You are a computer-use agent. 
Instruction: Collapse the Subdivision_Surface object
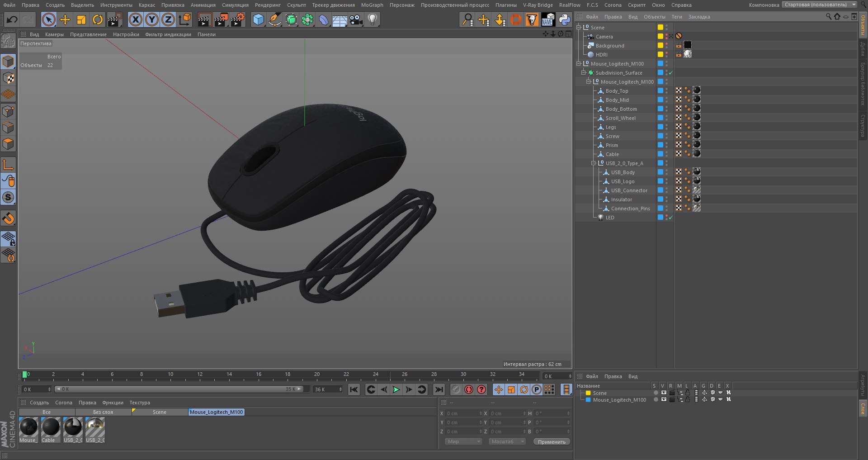pyautogui.click(x=584, y=72)
